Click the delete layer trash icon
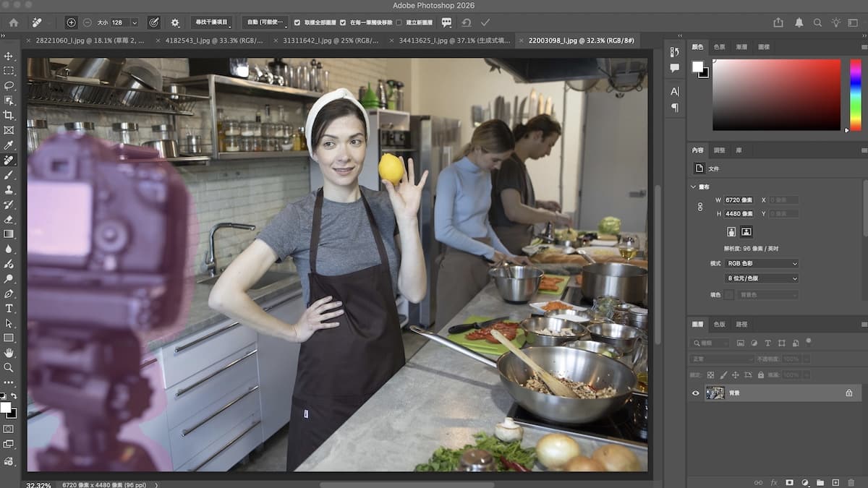The image size is (868, 488). [851, 482]
